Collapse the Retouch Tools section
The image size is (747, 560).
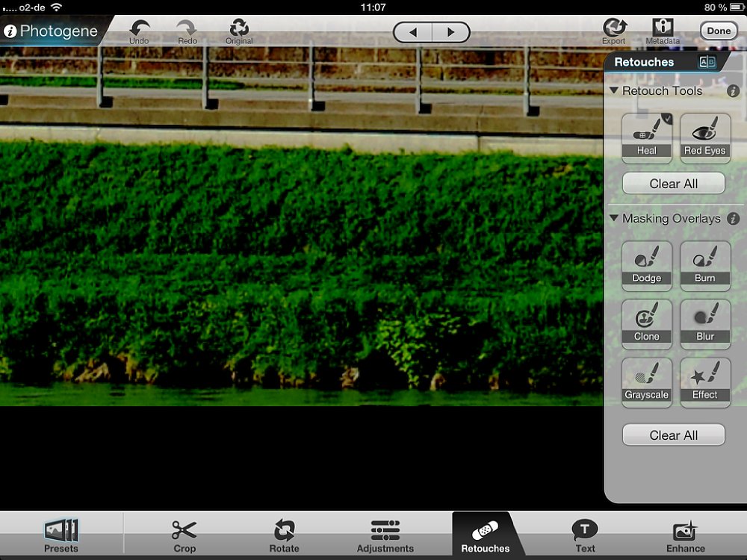pos(614,90)
